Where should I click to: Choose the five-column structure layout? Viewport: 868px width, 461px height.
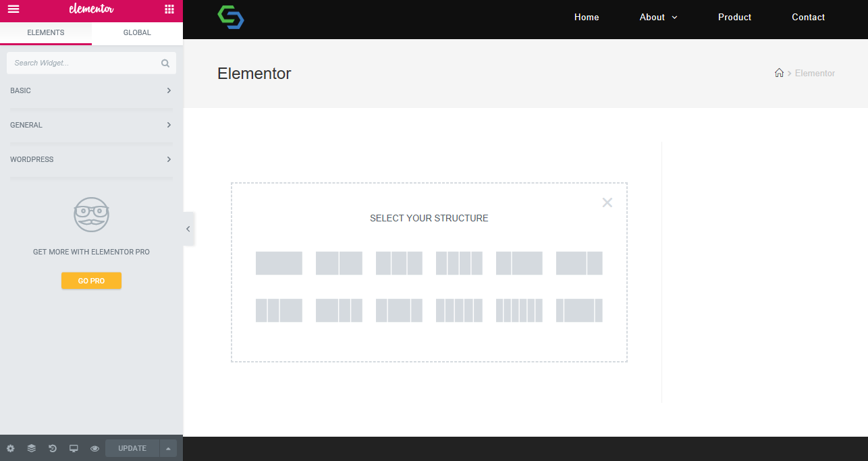pyautogui.click(x=459, y=310)
